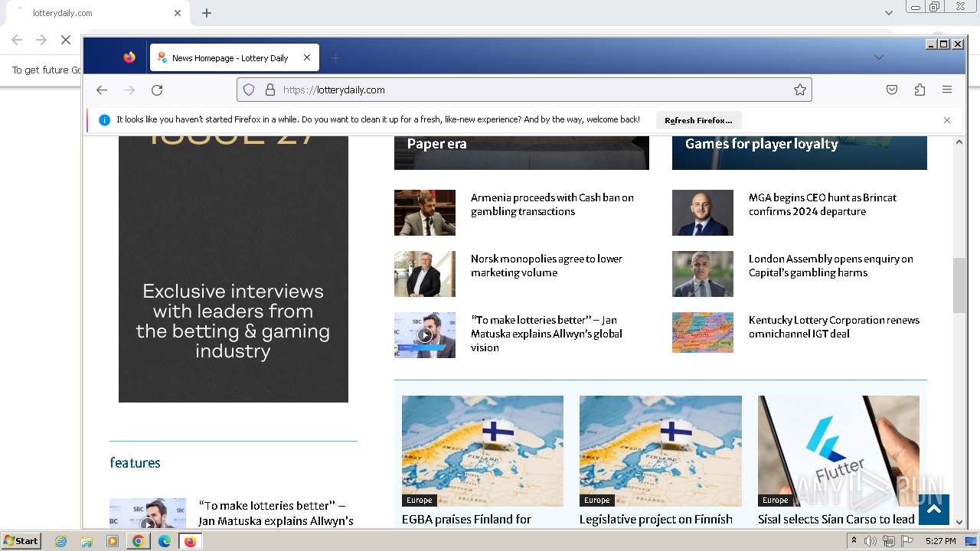Click the features section heading
980x551 pixels.
[x=135, y=462]
